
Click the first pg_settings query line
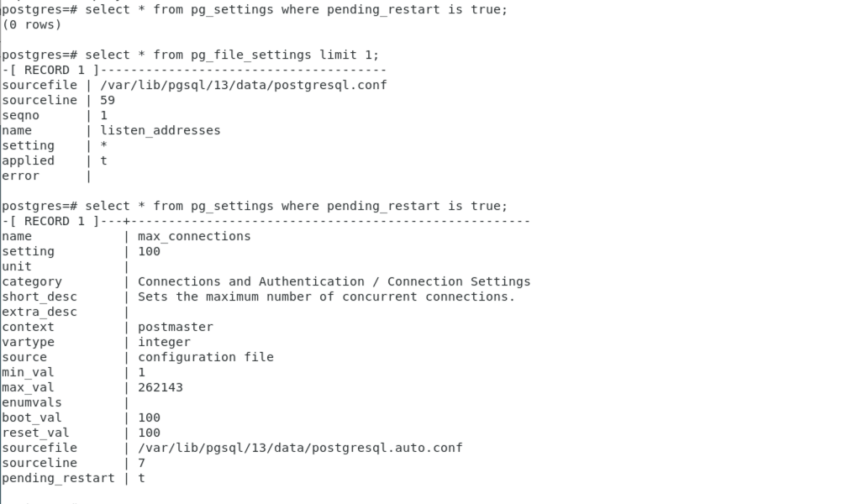click(255, 10)
